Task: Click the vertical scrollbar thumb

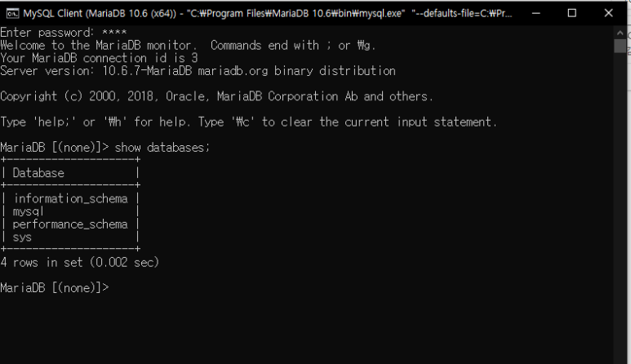Action: [620, 46]
